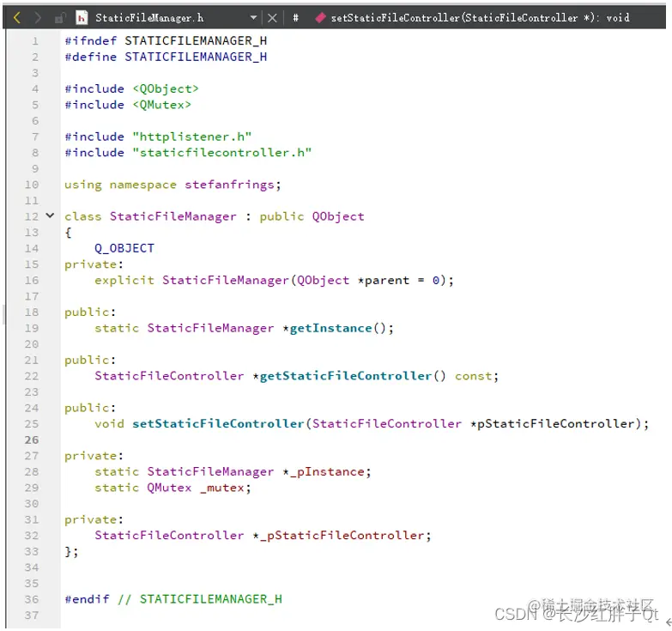Click the const keyword on line 22
The width and height of the screenshot is (672, 631).
click(x=474, y=376)
